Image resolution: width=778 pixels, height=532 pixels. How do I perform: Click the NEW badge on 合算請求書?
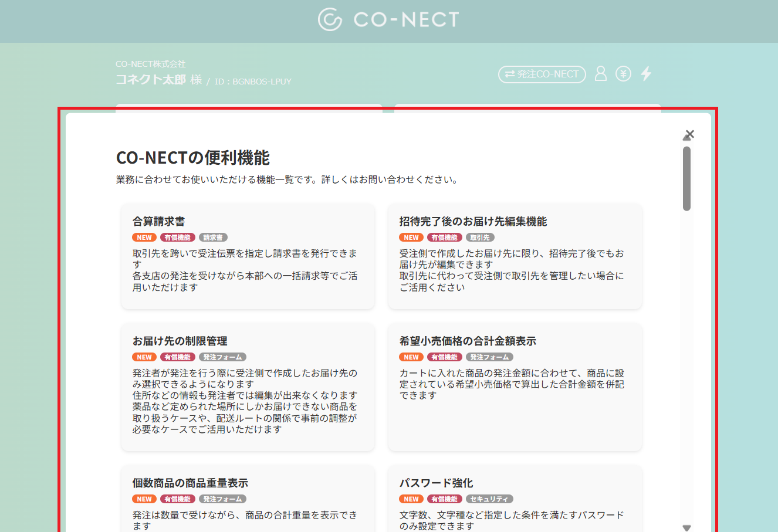pyautogui.click(x=144, y=238)
